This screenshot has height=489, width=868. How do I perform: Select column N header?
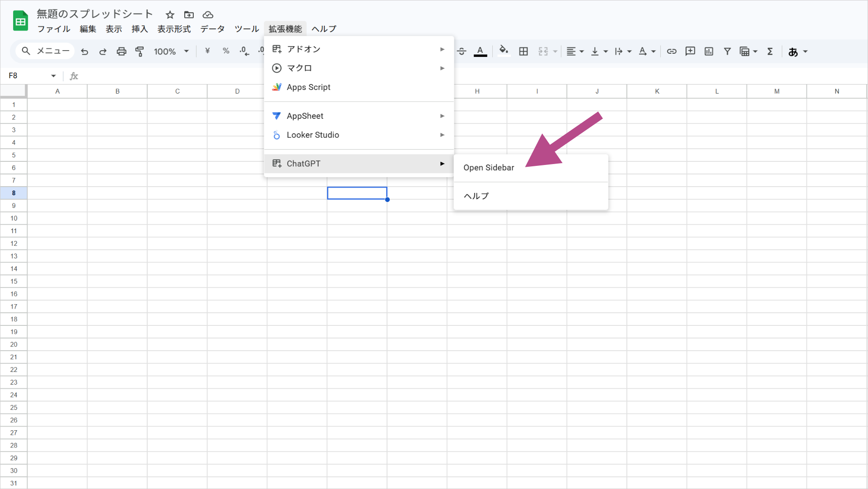point(837,91)
